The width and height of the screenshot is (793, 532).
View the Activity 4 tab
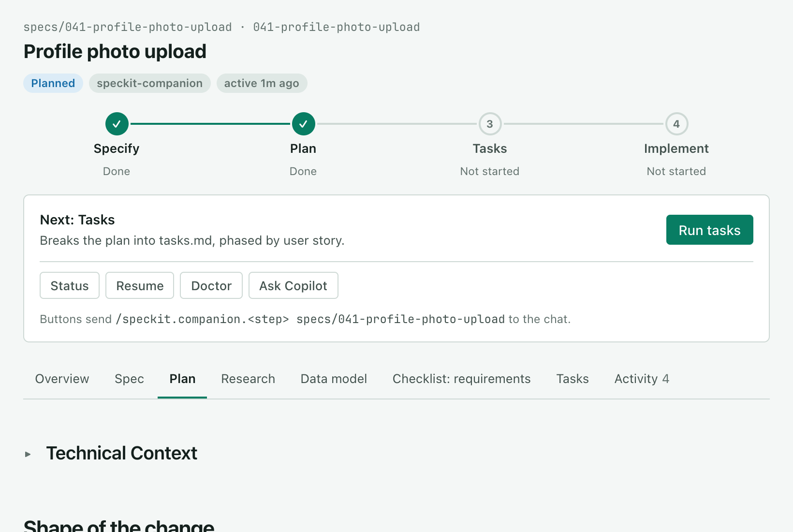[642, 379]
